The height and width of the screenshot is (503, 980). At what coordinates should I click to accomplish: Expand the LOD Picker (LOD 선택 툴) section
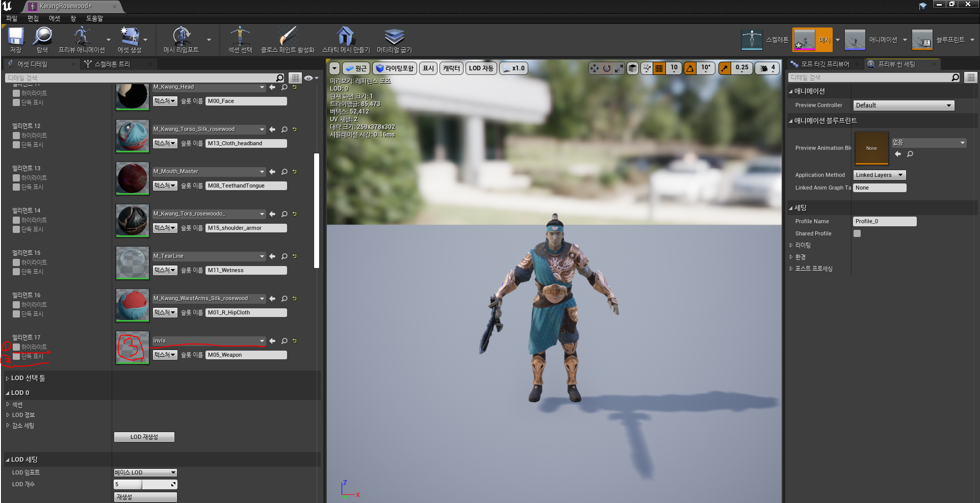(x=7, y=379)
